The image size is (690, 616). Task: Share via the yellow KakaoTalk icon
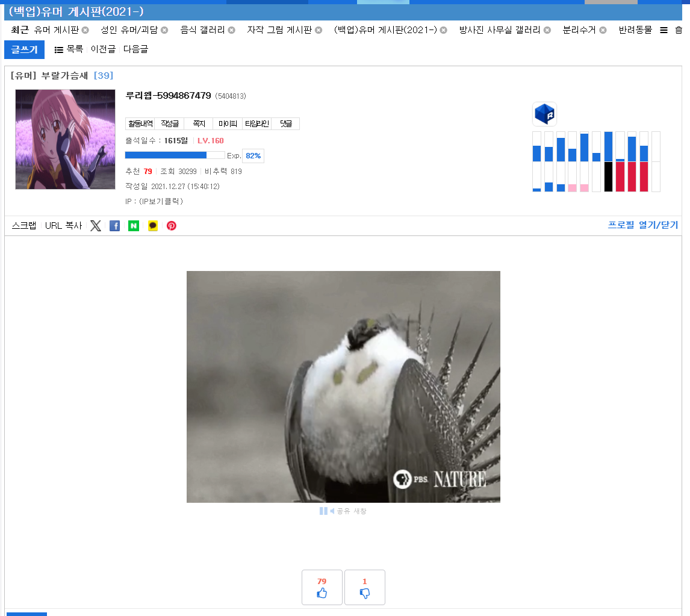coord(153,226)
